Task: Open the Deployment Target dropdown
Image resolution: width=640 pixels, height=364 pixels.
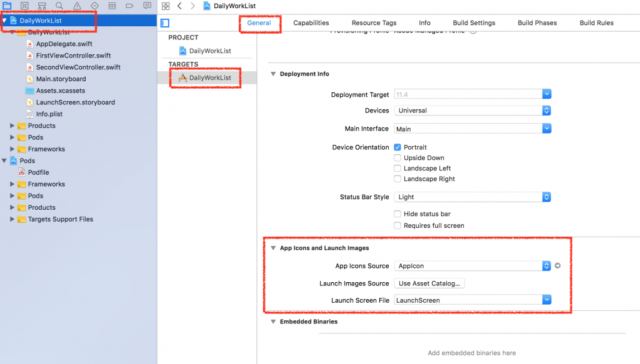Action: point(547,94)
